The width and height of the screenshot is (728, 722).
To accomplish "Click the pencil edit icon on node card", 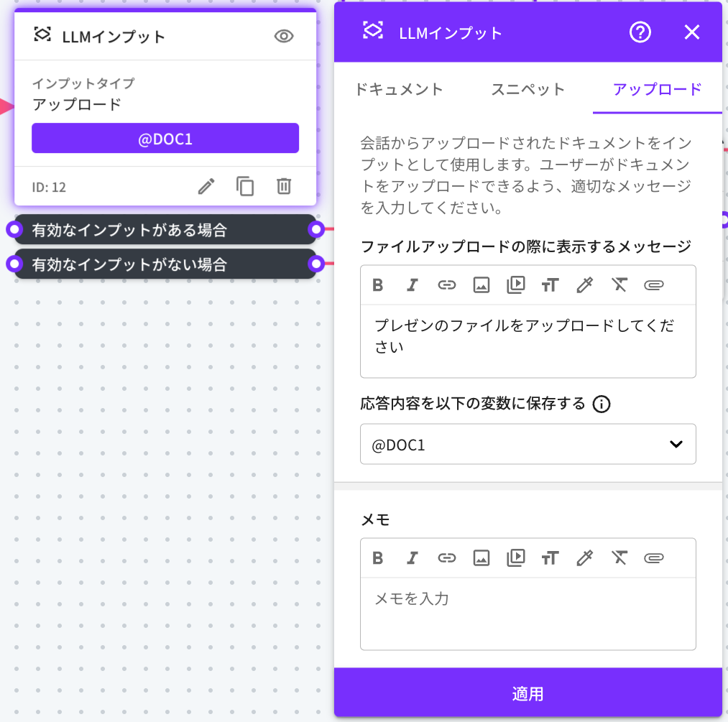I will [x=206, y=187].
